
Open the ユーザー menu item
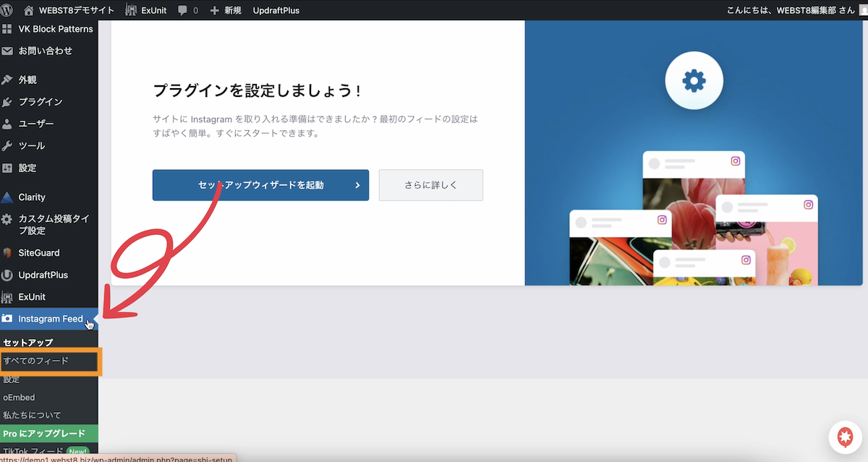tap(35, 124)
